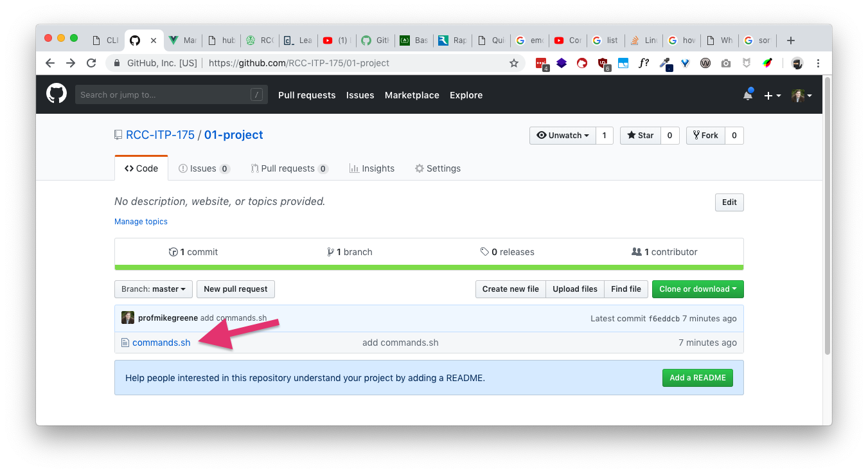Image resolution: width=868 pixels, height=473 pixels.
Task: Open Chrome's three-dot menu
Action: [x=818, y=63]
